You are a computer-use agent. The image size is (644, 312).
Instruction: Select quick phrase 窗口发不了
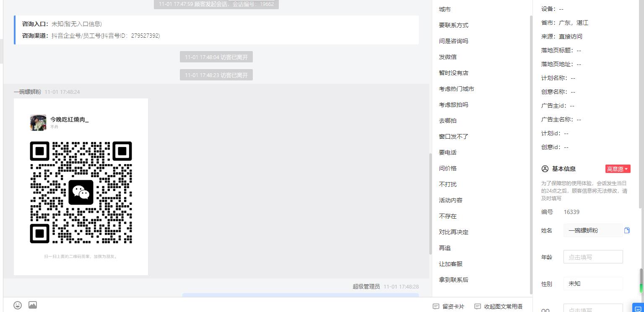454,137
